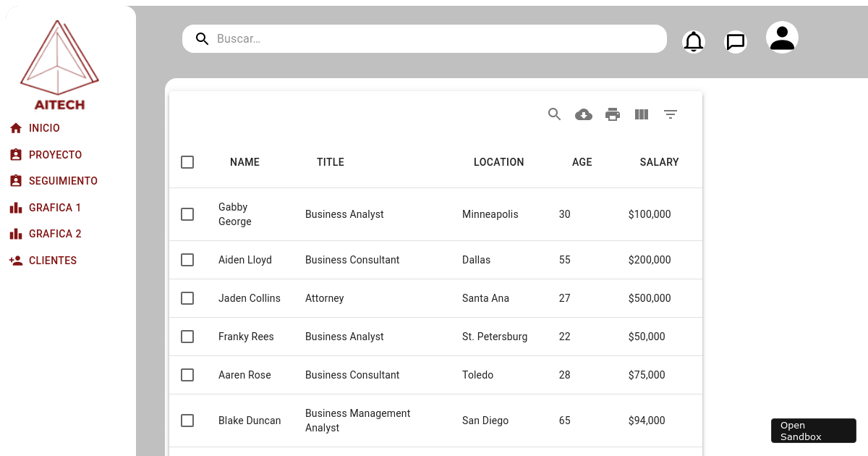Click the Open Sandbox button

pos(813,431)
